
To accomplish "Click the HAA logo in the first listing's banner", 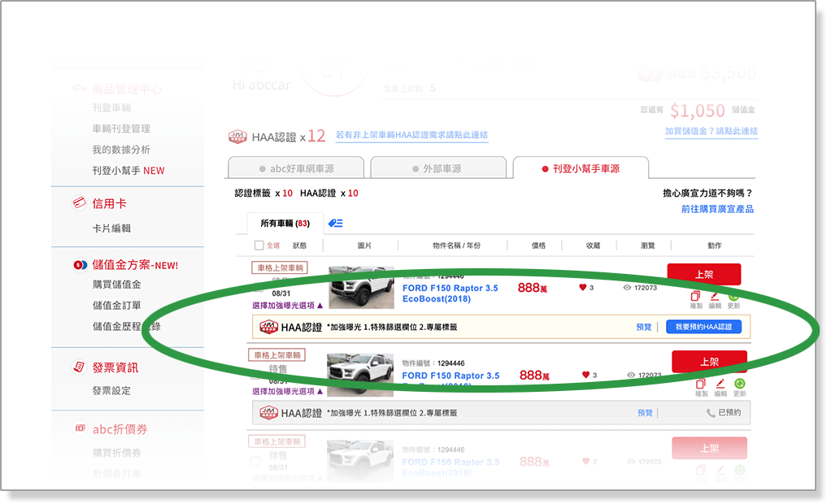I will 269,328.
